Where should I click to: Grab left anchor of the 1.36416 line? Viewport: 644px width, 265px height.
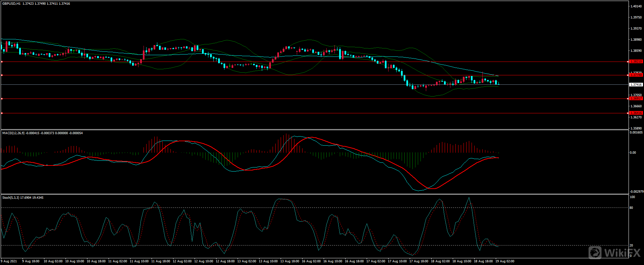(x=2, y=113)
